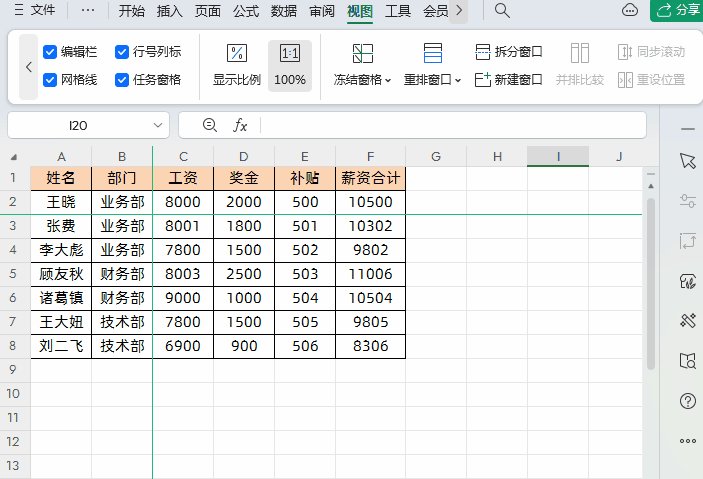This screenshot has width=703, height=479.
Task: Click the green 分享 share button
Action: click(x=677, y=10)
